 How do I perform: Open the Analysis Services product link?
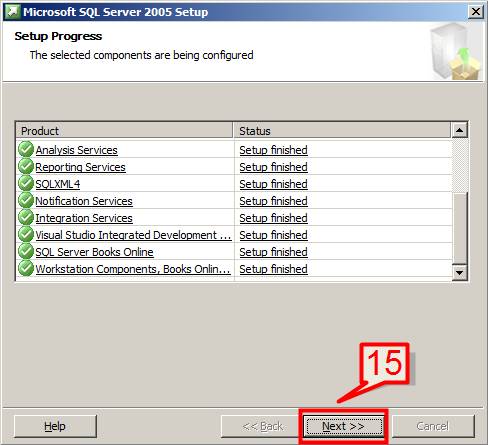tap(76, 150)
